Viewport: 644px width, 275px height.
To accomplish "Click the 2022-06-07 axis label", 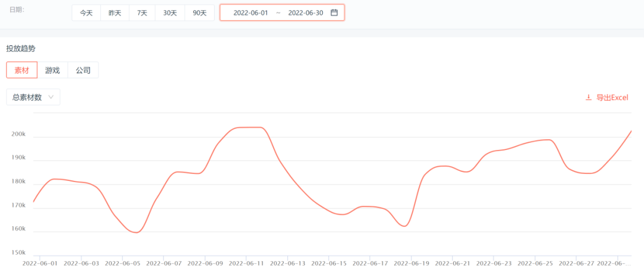I will click(163, 263).
